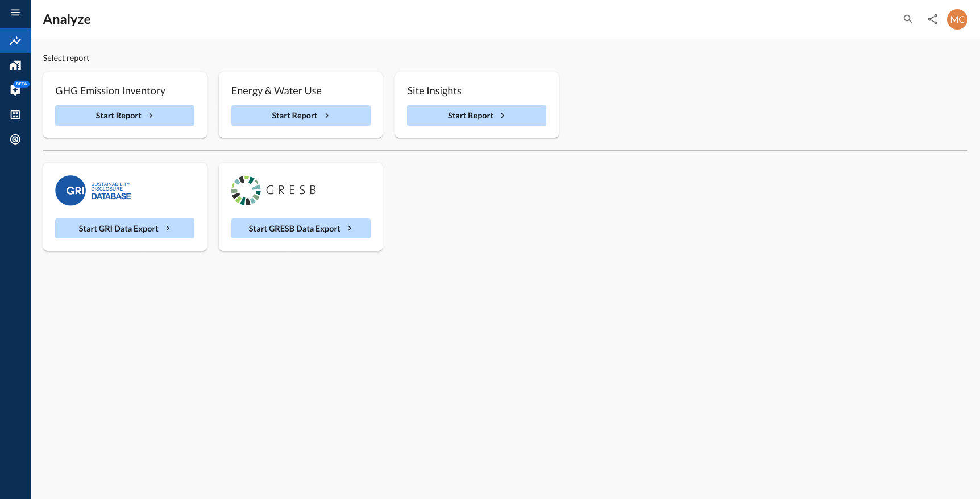This screenshot has height=499, width=980.
Task: Click the Energy & Water Use card title
Action: (276, 91)
